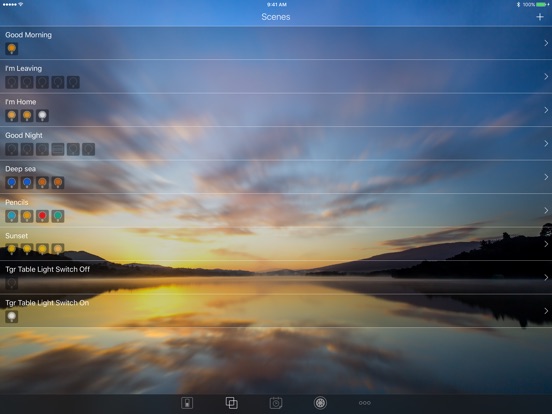Tap the "Scenes" header title
Viewport: 552px width, 414px height.
coord(276,17)
